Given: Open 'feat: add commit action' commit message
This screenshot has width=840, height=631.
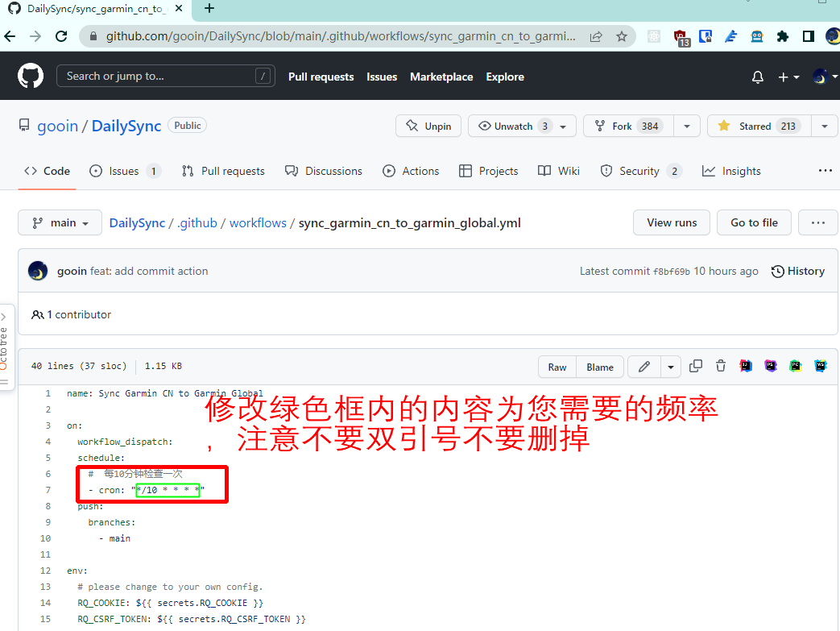Looking at the screenshot, I should click(149, 272).
